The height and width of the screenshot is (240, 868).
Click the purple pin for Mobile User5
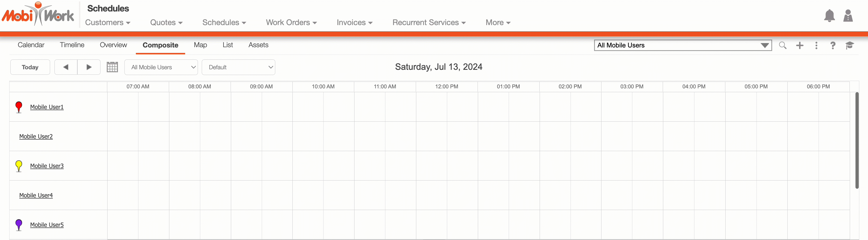coord(19,224)
